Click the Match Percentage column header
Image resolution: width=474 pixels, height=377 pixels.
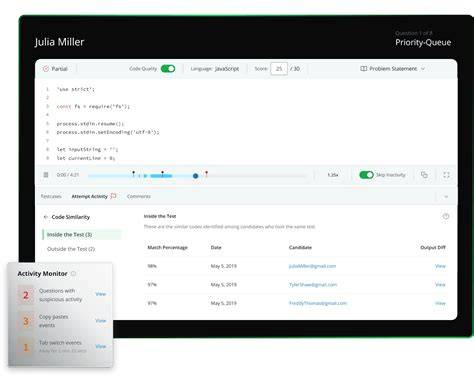tap(167, 247)
